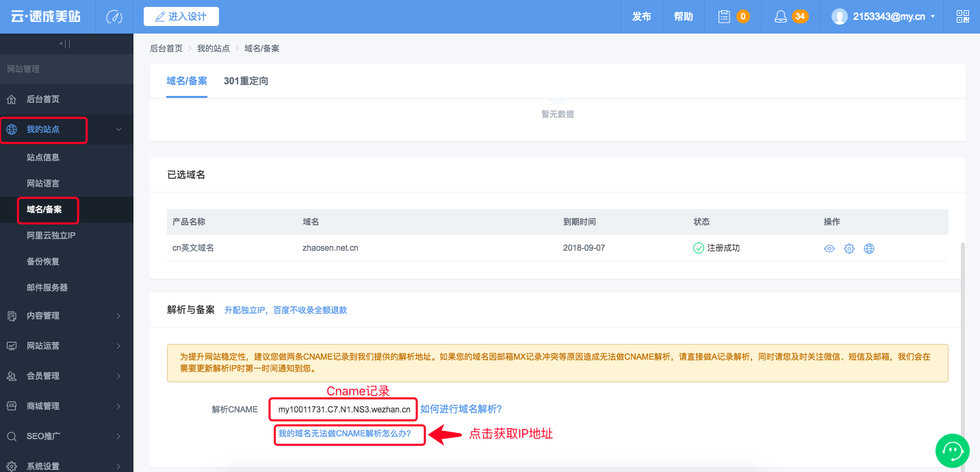Click the 产品名称 column header
The image size is (980, 472).
(189, 222)
